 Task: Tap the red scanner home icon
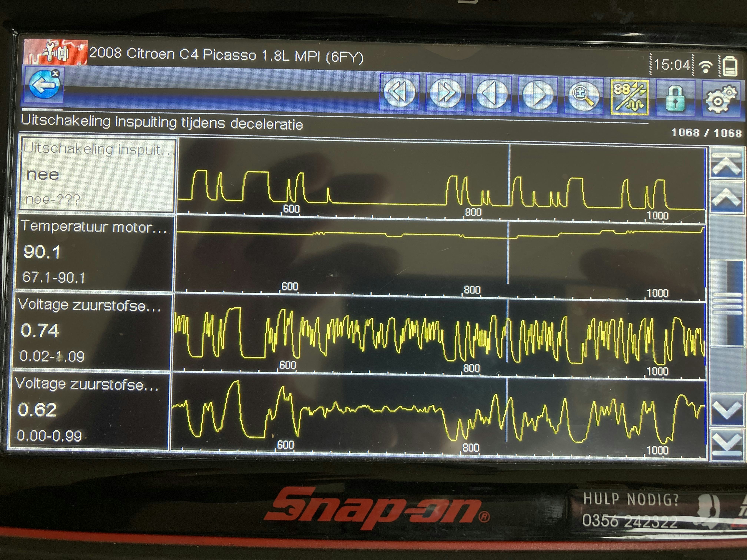tap(56, 52)
